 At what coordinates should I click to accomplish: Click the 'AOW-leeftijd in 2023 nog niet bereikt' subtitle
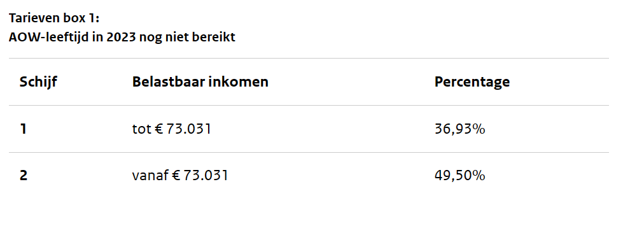(x=122, y=37)
